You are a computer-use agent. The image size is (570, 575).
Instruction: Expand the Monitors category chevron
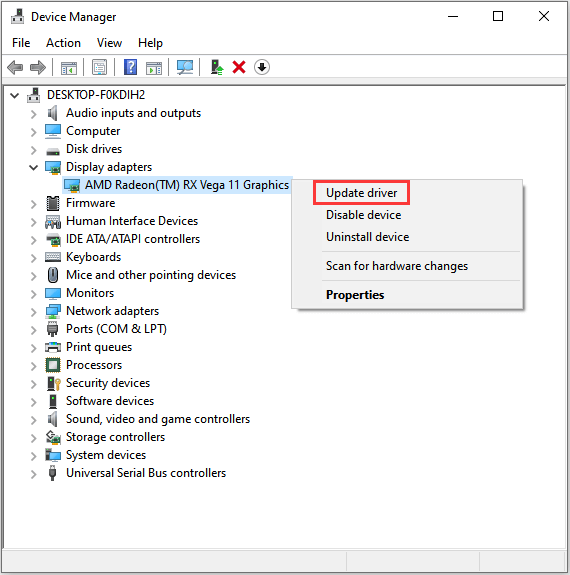tap(33, 294)
